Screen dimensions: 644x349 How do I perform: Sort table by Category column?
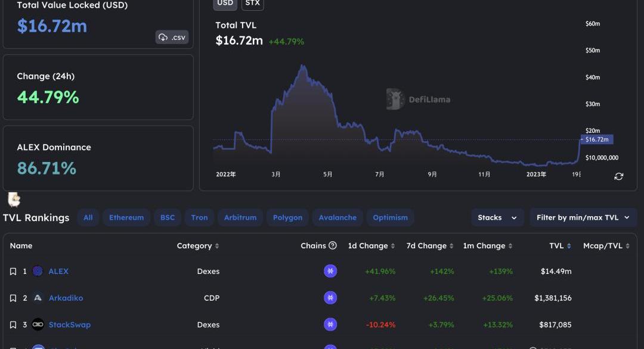[x=198, y=245]
